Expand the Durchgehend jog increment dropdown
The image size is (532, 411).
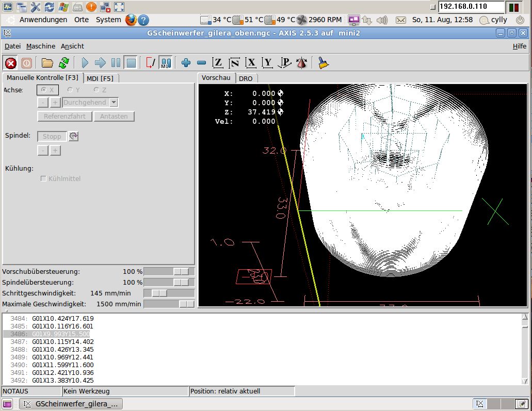pyautogui.click(x=114, y=103)
